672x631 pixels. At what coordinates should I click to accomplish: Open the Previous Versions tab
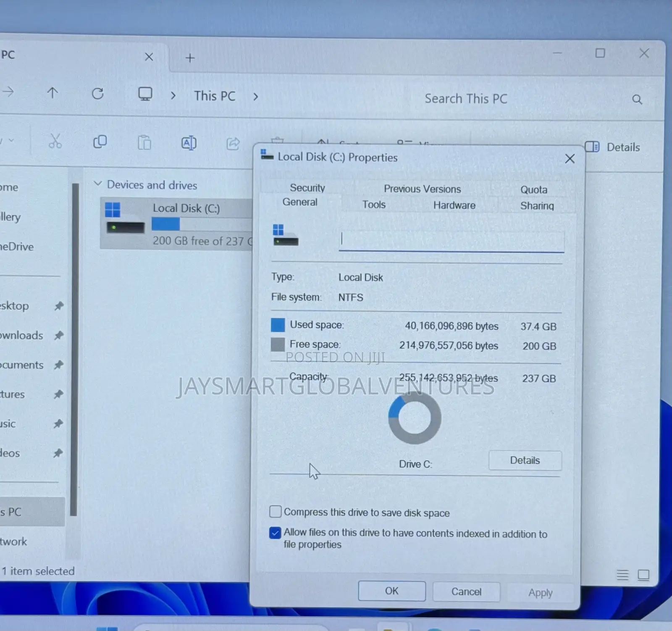[422, 189]
